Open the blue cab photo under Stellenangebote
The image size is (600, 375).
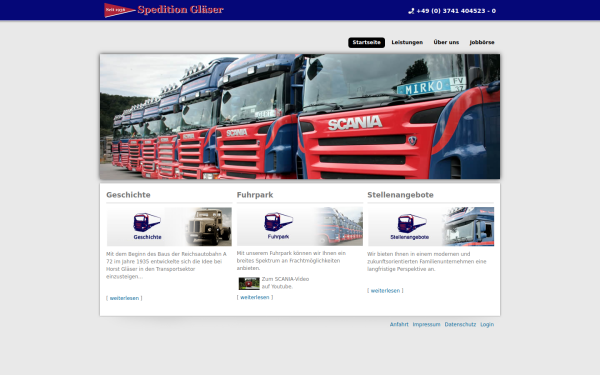coord(469,227)
